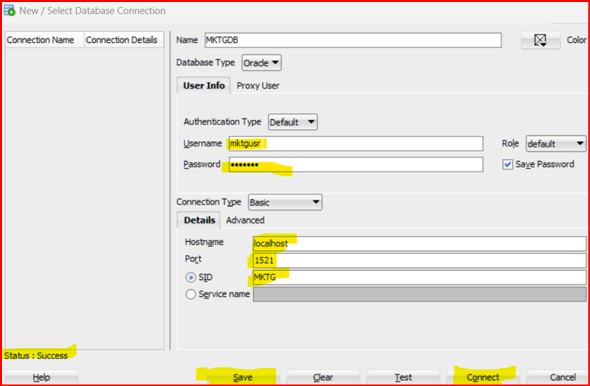Expand the Authentication Type dropdown
590x386 pixels.
(x=293, y=122)
